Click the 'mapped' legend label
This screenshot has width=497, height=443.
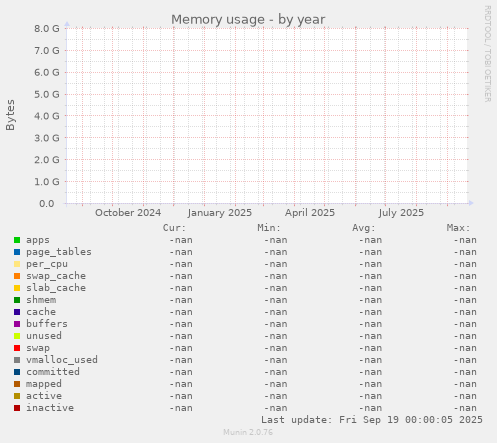(x=44, y=384)
